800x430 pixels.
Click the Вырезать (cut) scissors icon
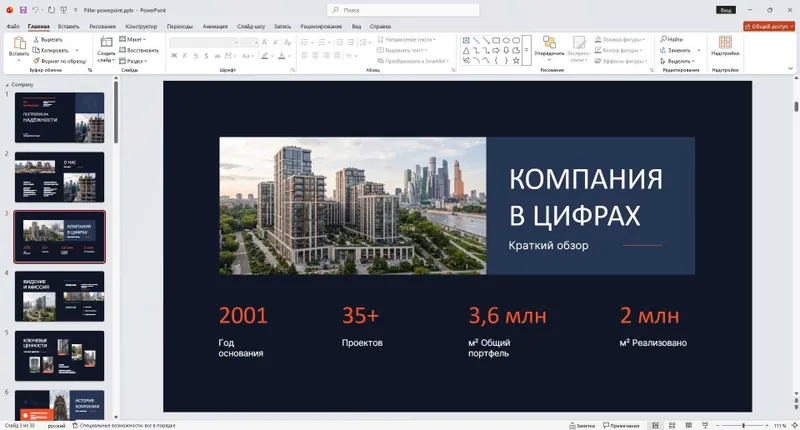36,39
